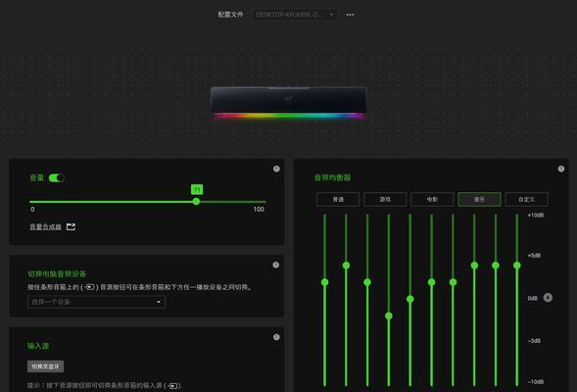The image size is (577, 392).
Task: Open the 音量合成器 external link icon
Action: [x=71, y=226]
